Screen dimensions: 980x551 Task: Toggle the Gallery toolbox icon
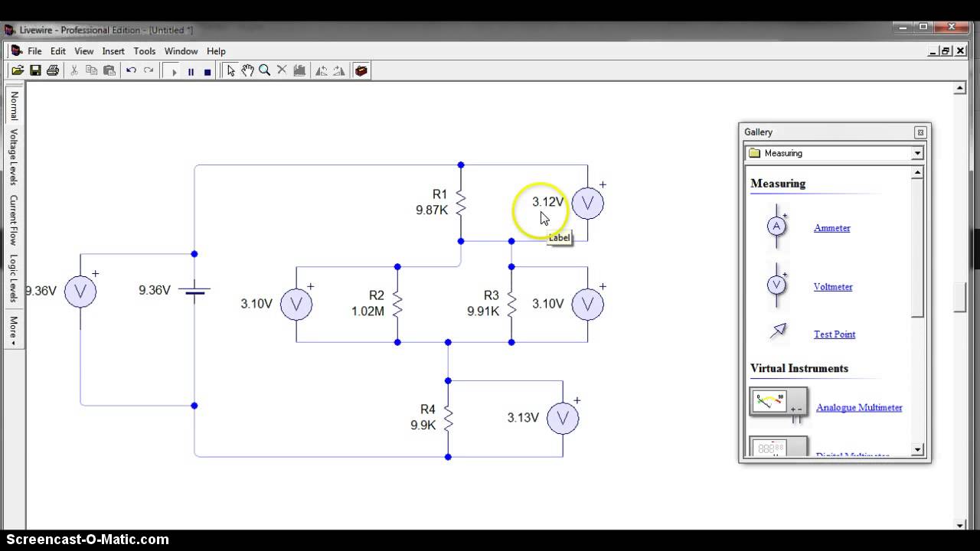point(361,70)
